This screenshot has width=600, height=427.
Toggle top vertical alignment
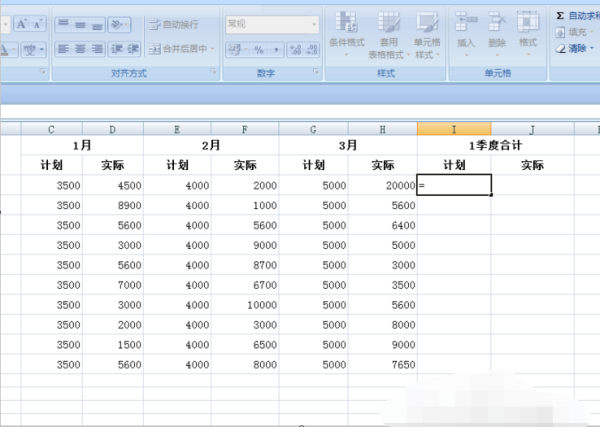(63, 23)
